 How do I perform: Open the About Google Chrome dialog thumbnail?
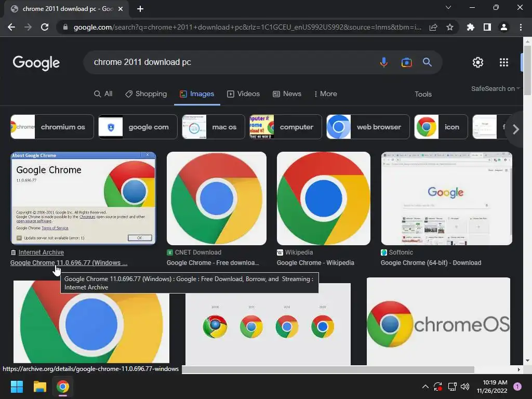[x=84, y=198]
